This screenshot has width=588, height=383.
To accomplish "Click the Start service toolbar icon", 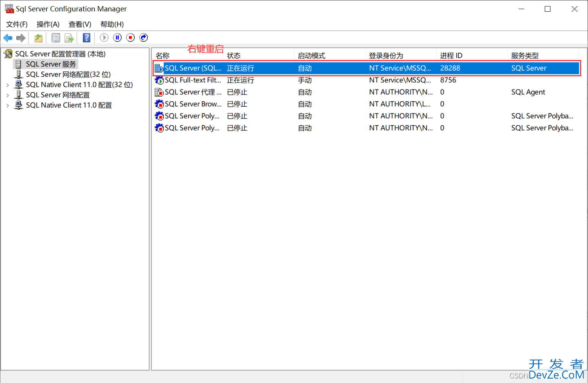I will [104, 38].
